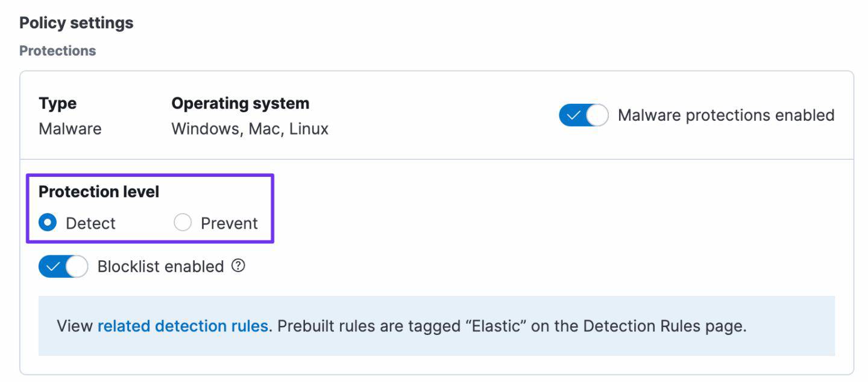
Task: Click the Blocklist help question-mark icon
Action: pos(239,266)
